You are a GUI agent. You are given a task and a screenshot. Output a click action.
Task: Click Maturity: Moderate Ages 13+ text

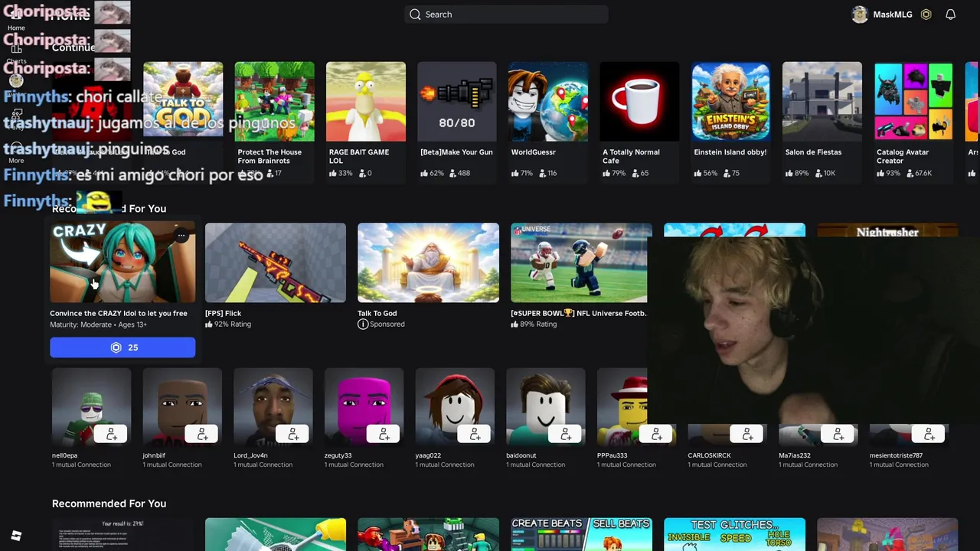pyautogui.click(x=98, y=324)
